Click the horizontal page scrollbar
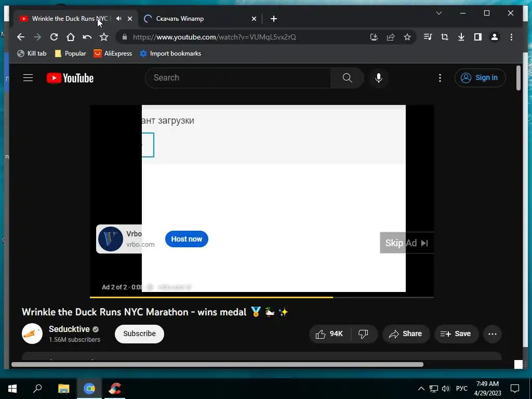 click(217, 364)
